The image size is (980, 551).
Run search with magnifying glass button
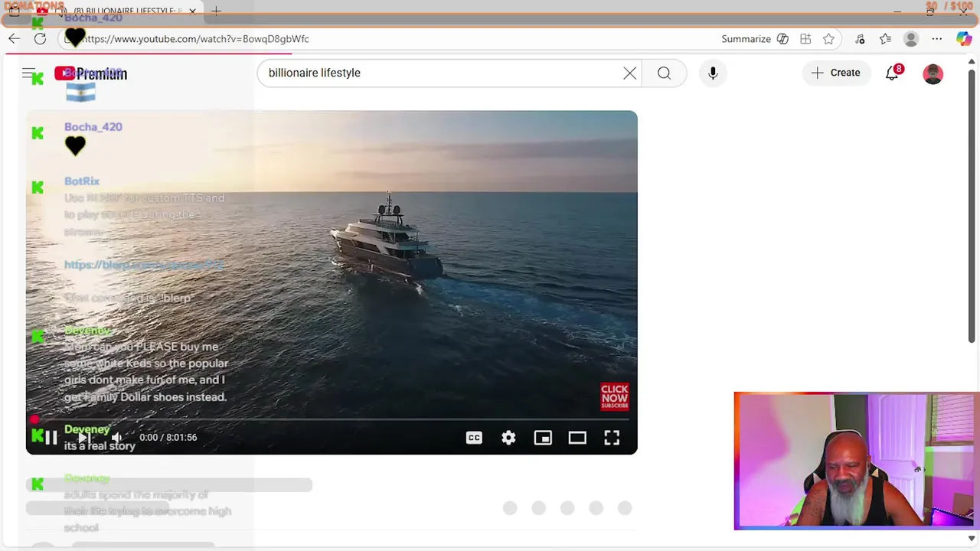click(x=664, y=73)
